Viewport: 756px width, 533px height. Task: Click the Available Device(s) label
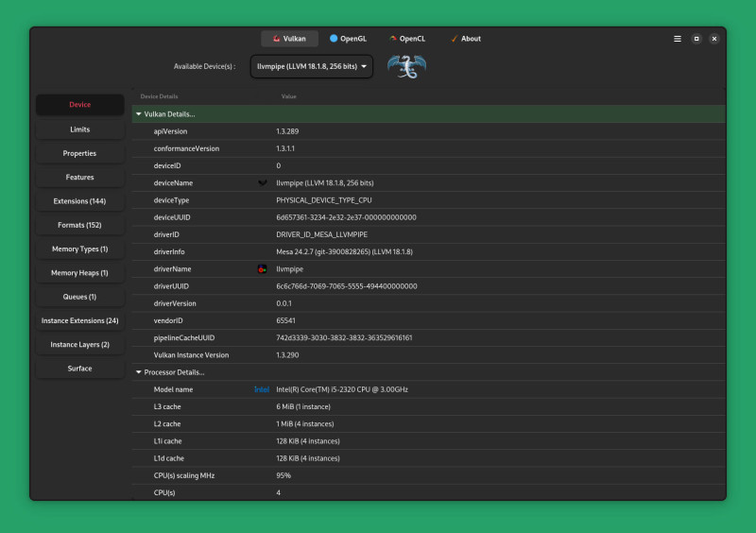point(204,66)
